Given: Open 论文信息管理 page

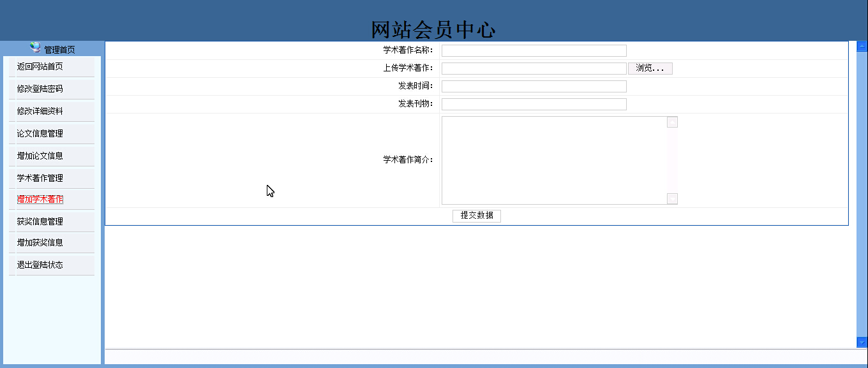Looking at the screenshot, I should pos(40,133).
